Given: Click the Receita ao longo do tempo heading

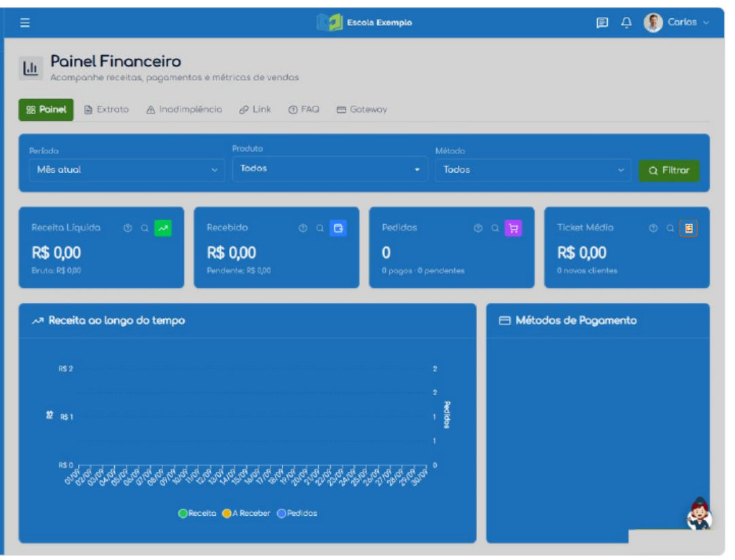Looking at the screenshot, I should click(x=117, y=321).
